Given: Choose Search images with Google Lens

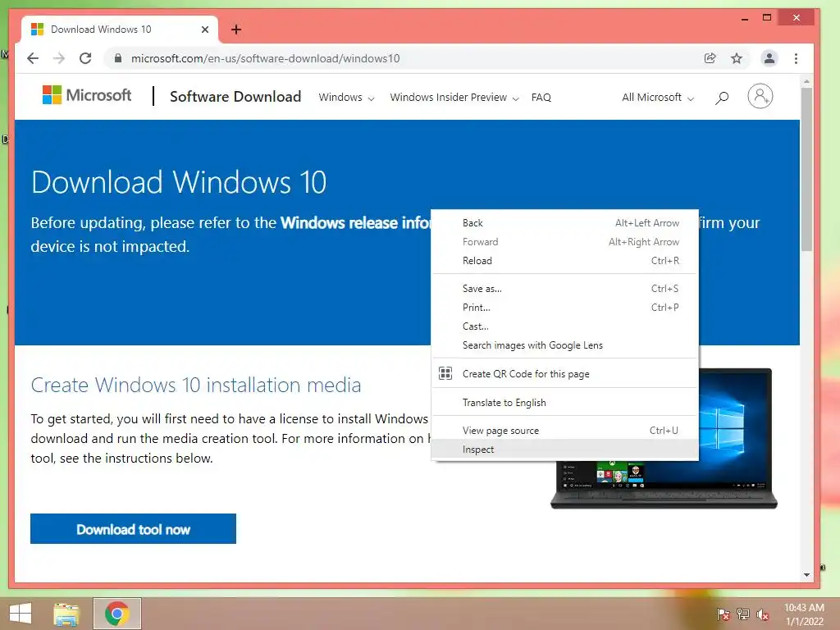Looking at the screenshot, I should click(x=564, y=345).
